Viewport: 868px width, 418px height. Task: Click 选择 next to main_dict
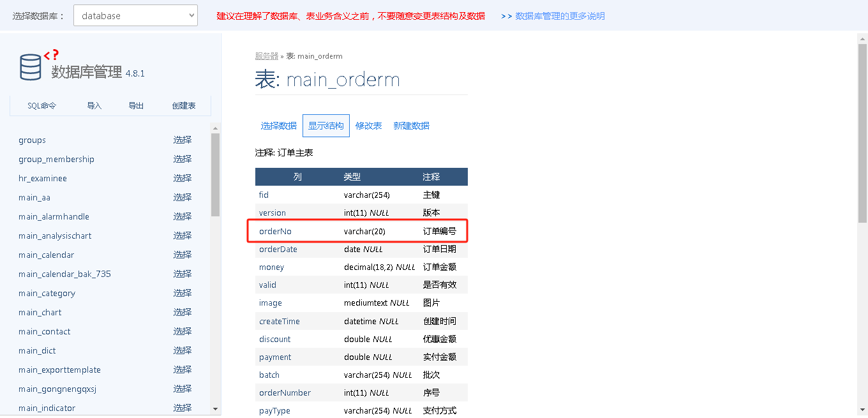coord(183,350)
